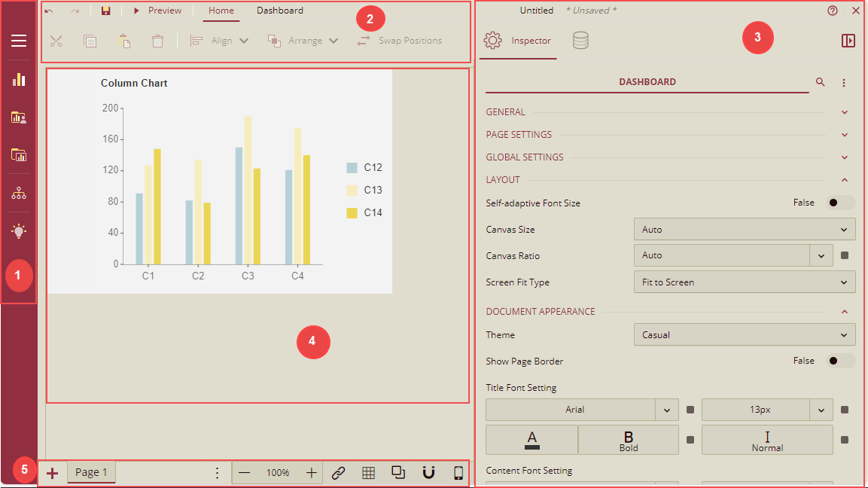Open the Screen Fit Type dropdown
Viewport: 868px width, 488px height.
click(744, 282)
